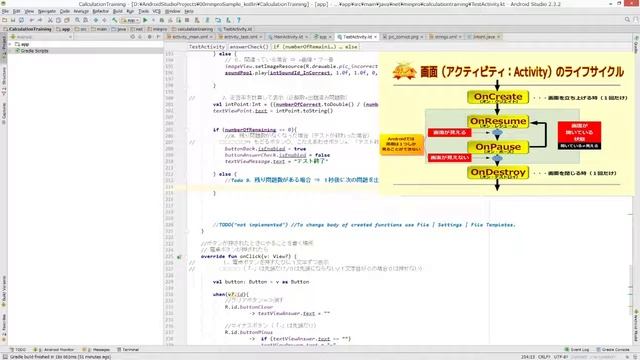
Task: Open the TODO tool window
Action: coord(17,350)
